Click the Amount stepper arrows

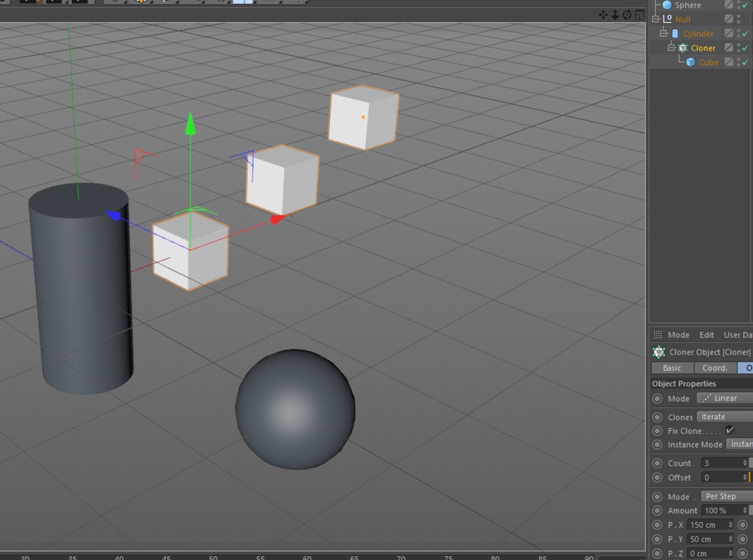click(x=745, y=511)
